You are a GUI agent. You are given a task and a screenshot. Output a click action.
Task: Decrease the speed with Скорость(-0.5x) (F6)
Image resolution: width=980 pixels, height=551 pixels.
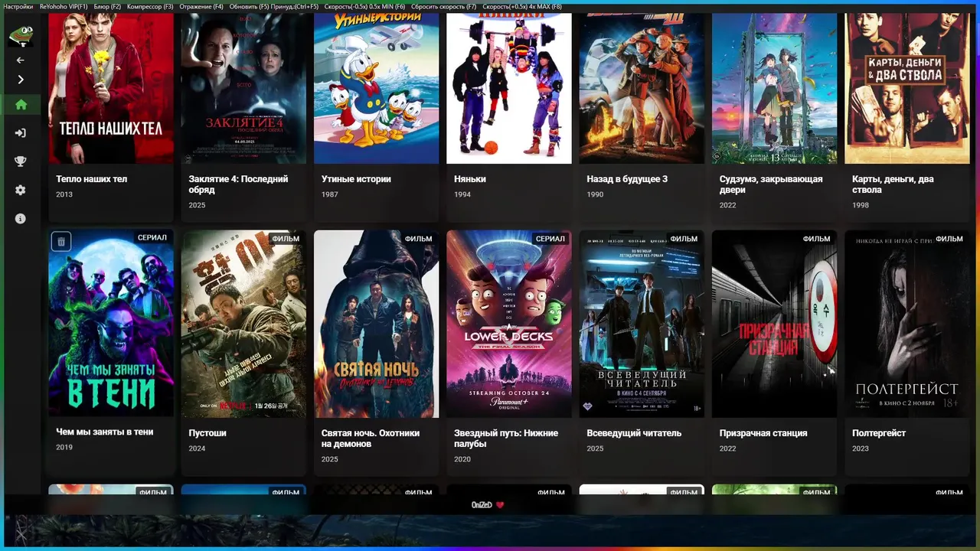click(x=364, y=7)
